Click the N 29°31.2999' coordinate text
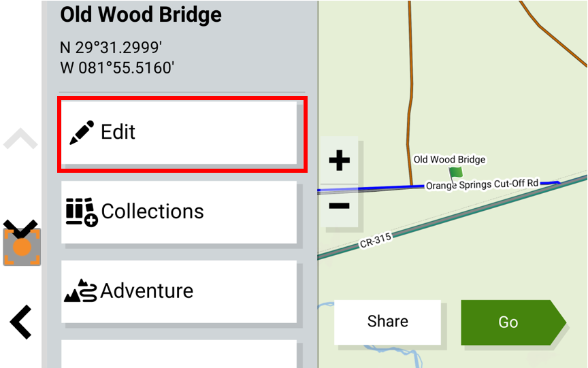588x368 pixels. (111, 48)
